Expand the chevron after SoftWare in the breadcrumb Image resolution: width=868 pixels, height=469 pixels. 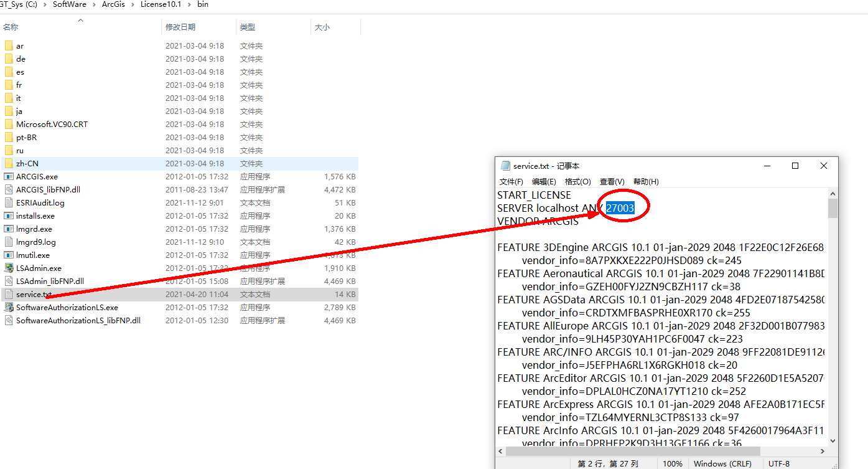point(94,4)
